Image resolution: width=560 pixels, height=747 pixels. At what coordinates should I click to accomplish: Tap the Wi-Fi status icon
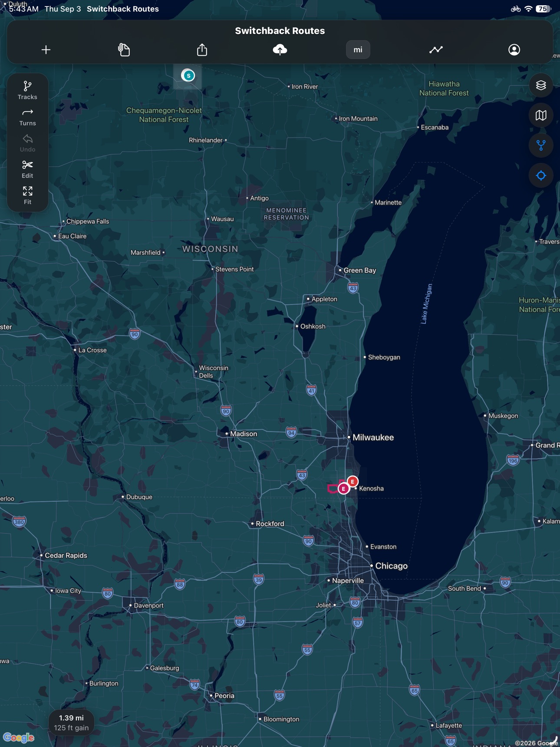[528, 9]
